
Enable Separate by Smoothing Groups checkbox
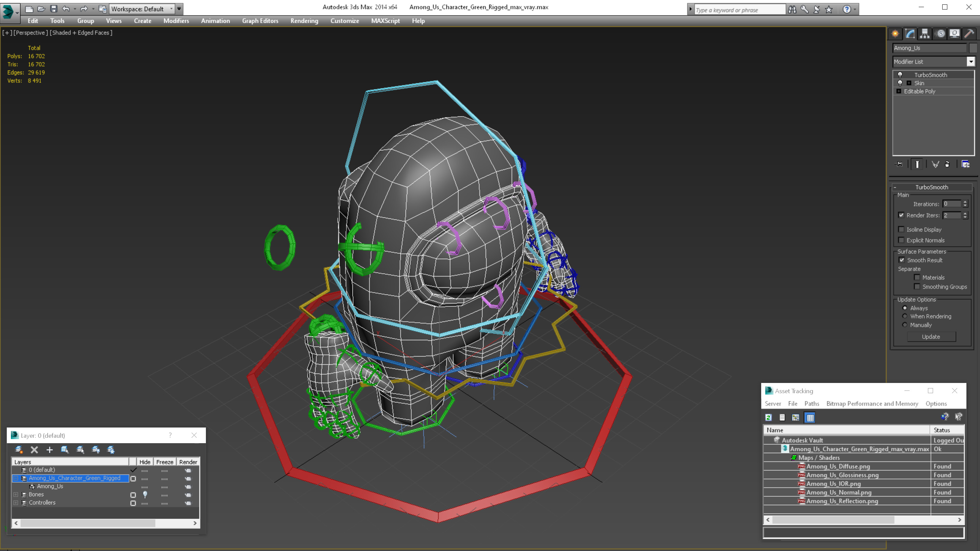pyautogui.click(x=917, y=286)
